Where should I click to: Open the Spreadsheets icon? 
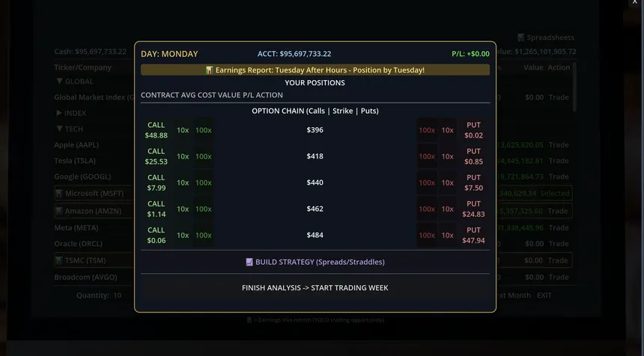(x=520, y=37)
